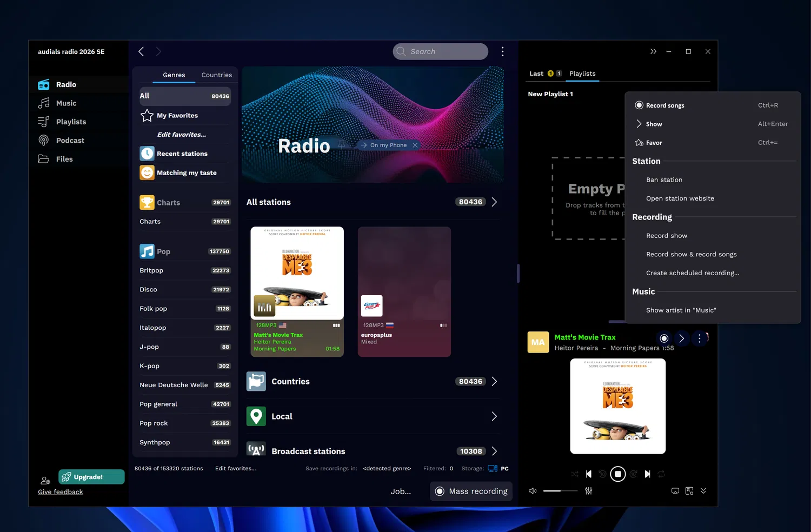Choose Show from the context menu

click(712, 124)
